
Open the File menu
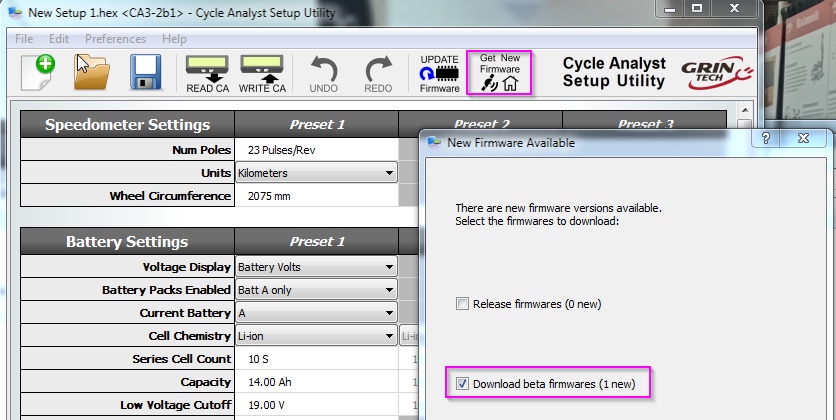[x=24, y=39]
